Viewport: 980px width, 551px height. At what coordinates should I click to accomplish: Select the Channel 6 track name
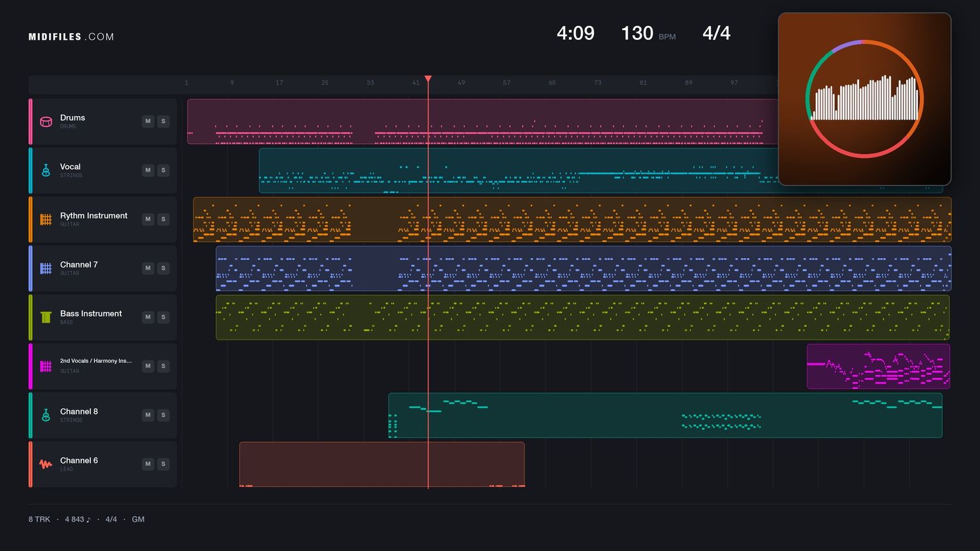[79, 461]
